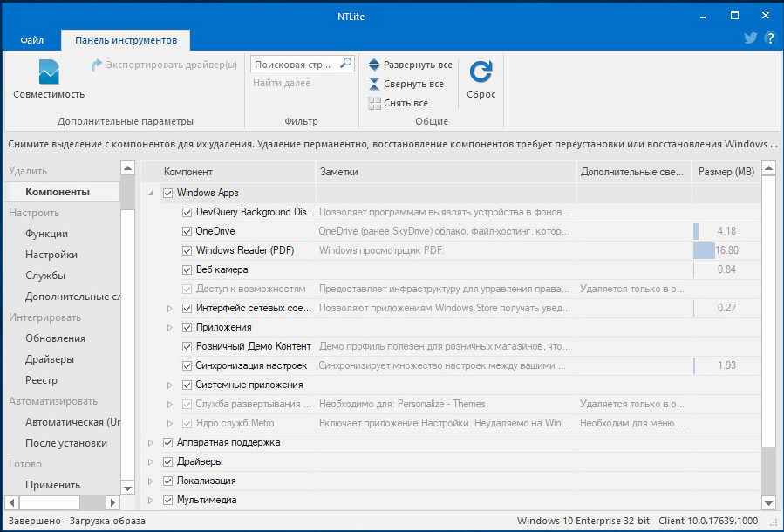Click the component list scroll-up arrow

(x=769, y=168)
